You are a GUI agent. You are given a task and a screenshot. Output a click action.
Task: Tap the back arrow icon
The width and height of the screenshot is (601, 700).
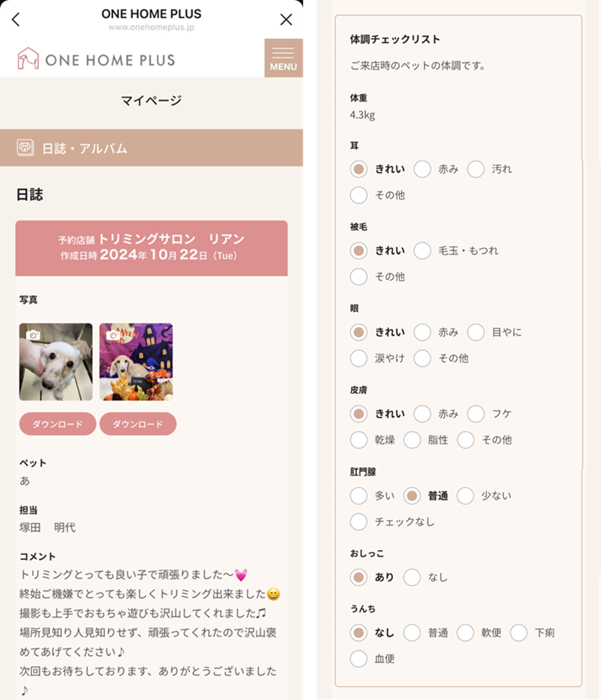tap(16, 19)
